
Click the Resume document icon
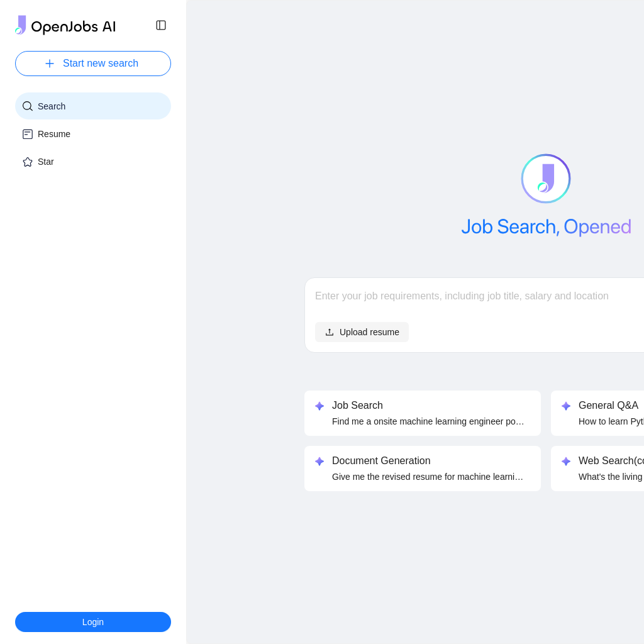click(28, 134)
